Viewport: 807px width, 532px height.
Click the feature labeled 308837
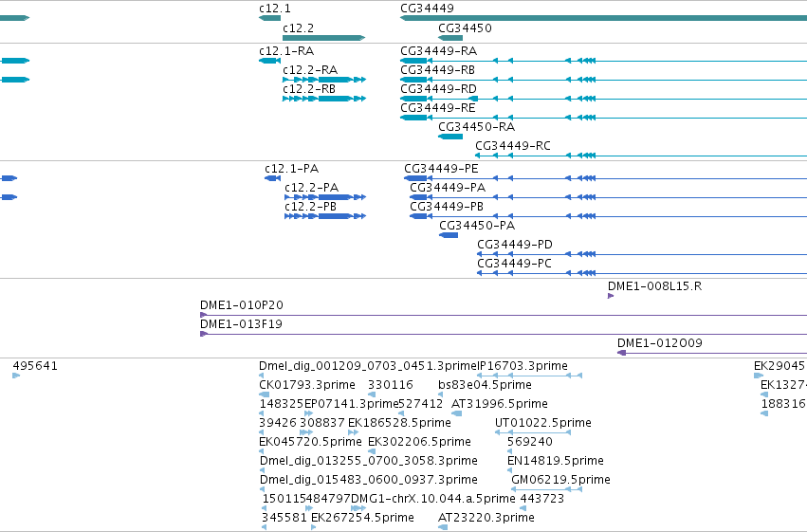[x=306, y=432]
